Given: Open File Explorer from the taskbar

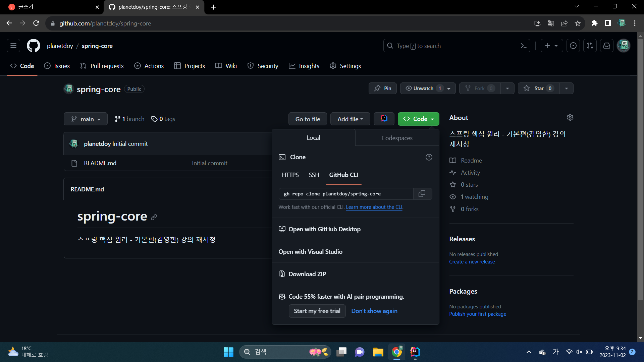Looking at the screenshot, I should pyautogui.click(x=378, y=352).
